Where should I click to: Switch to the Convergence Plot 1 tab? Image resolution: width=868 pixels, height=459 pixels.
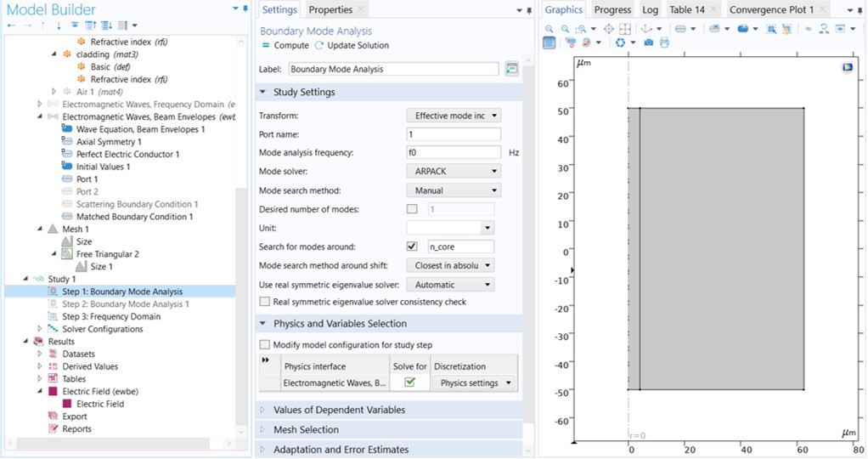[771, 9]
